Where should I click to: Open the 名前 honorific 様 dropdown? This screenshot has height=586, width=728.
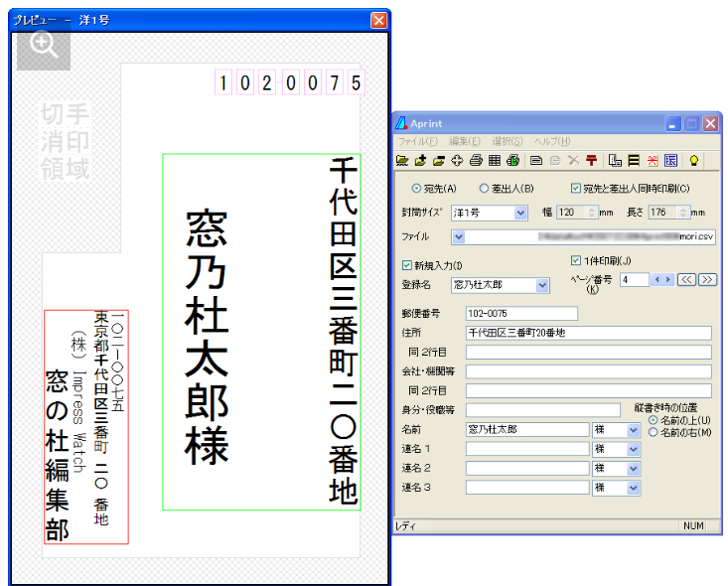(634, 430)
